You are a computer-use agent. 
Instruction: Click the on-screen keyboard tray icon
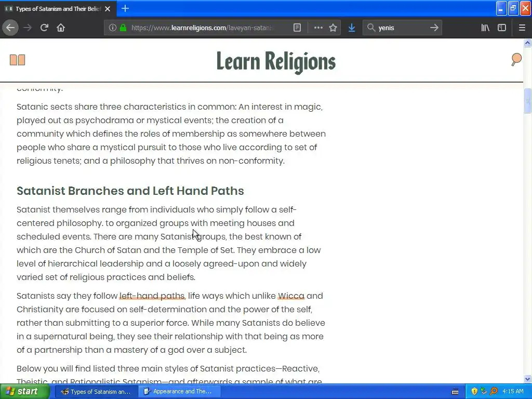455,392
